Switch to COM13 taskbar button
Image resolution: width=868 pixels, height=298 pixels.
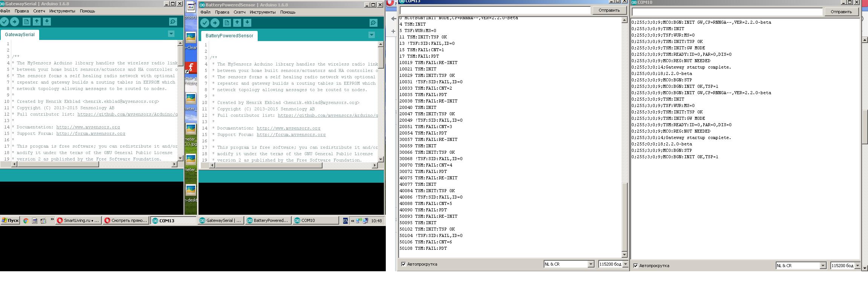(x=174, y=221)
